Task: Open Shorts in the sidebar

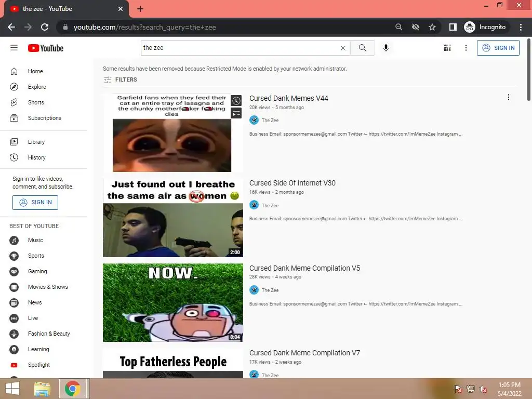Action: pyautogui.click(x=36, y=102)
